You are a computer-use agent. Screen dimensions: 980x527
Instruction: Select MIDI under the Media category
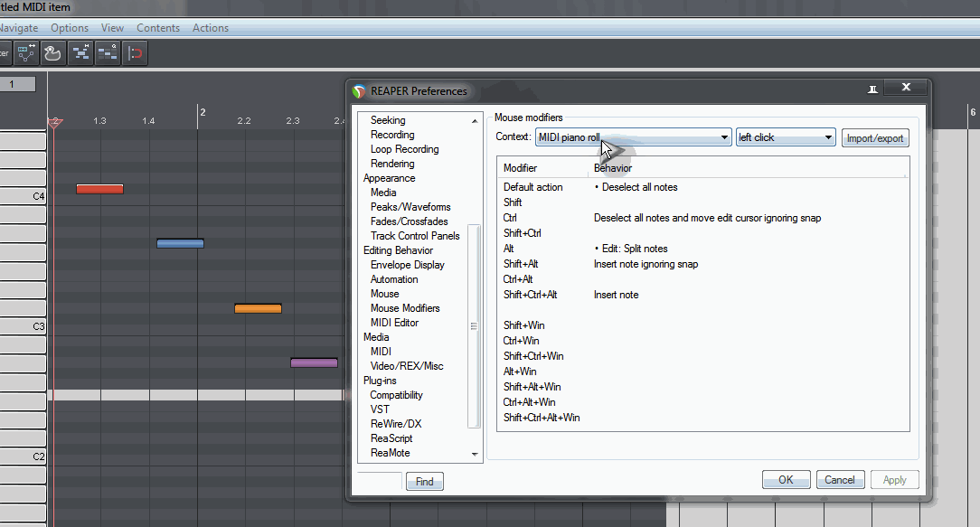(381, 351)
